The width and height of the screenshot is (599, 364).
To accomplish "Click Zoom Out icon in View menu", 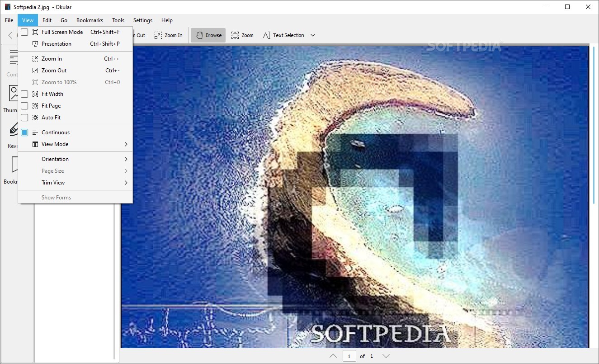I will coord(35,71).
